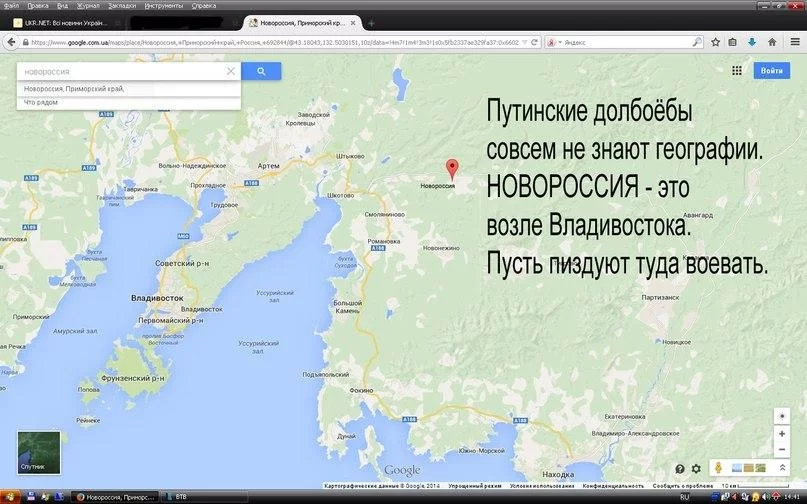The image size is (807, 504).
Task: Open the Справка menu
Action: 204,6
